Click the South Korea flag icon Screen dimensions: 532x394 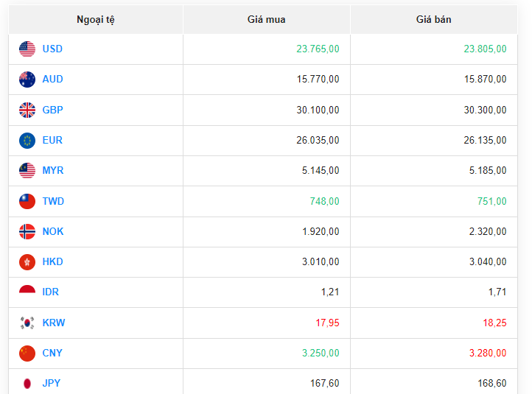(x=27, y=323)
